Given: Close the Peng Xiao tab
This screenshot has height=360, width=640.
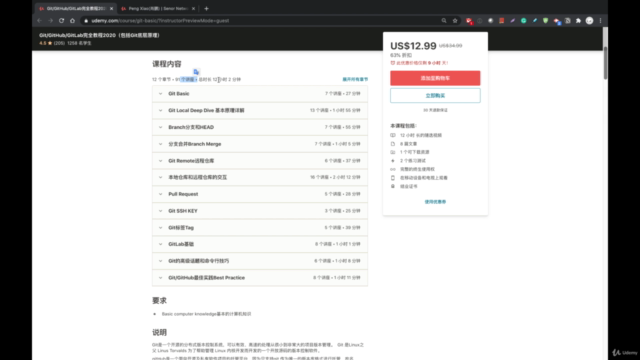Looking at the screenshot, I should pyautogui.click(x=193, y=8).
